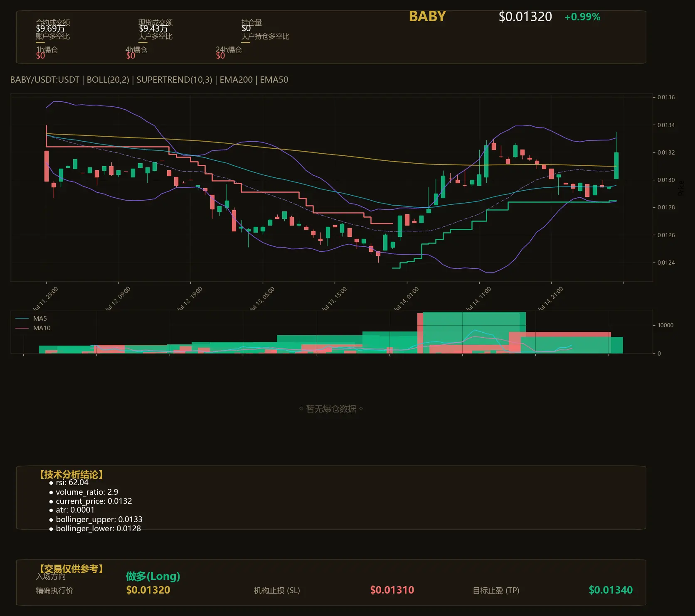
Task: Select the 24h爆仓 label
Action: (229, 50)
